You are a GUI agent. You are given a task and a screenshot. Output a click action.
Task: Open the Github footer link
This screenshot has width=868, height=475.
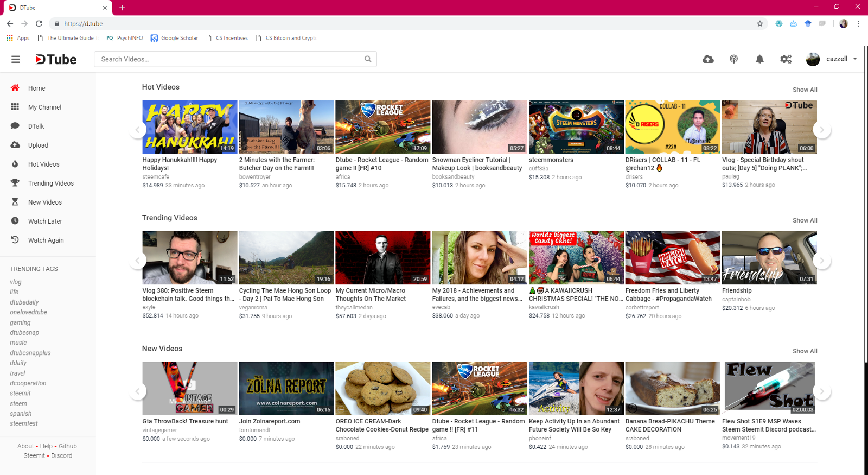click(68, 446)
